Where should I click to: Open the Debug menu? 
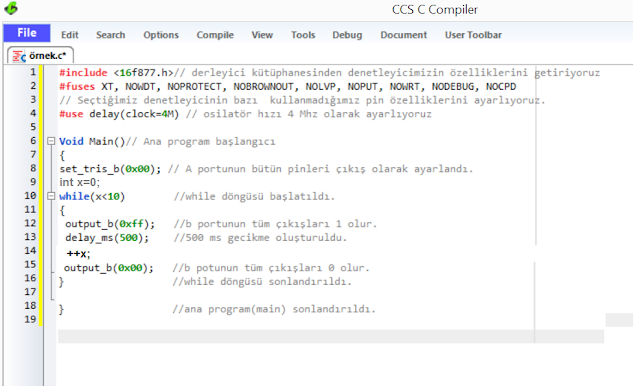[347, 35]
